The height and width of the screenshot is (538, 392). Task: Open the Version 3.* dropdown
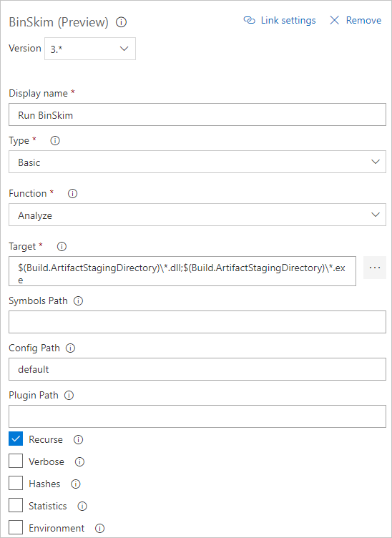(x=90, y=49)
